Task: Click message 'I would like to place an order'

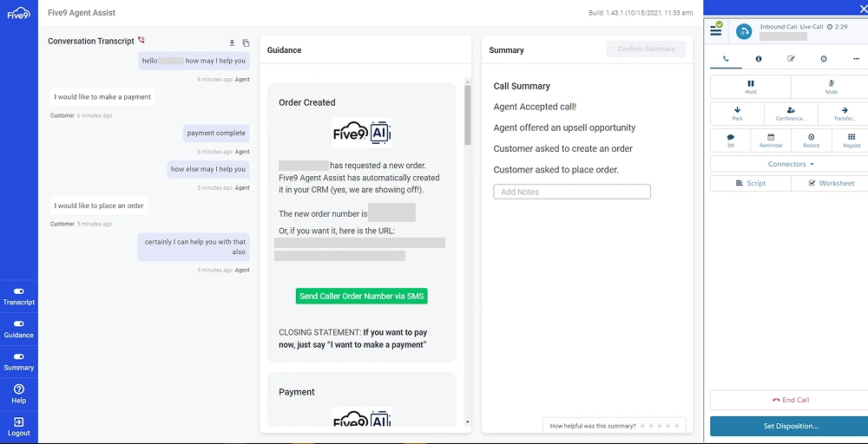Action: click(99, 206)
